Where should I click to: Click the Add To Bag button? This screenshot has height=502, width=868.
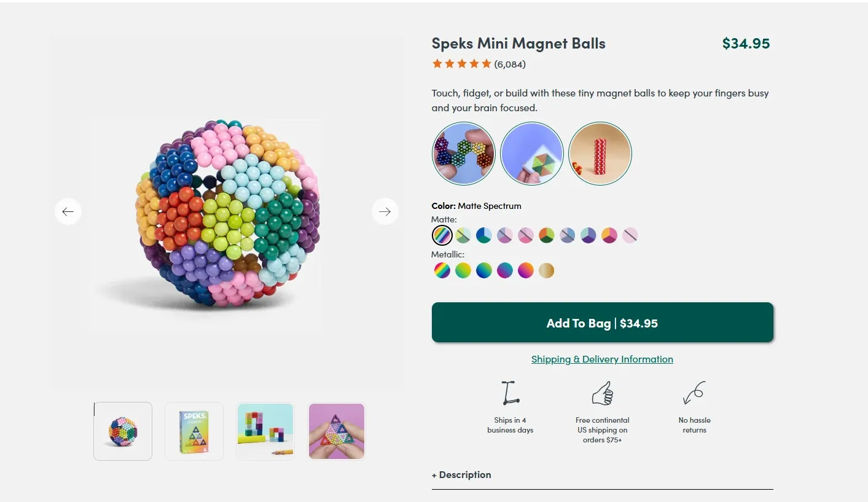coord(603,323)
